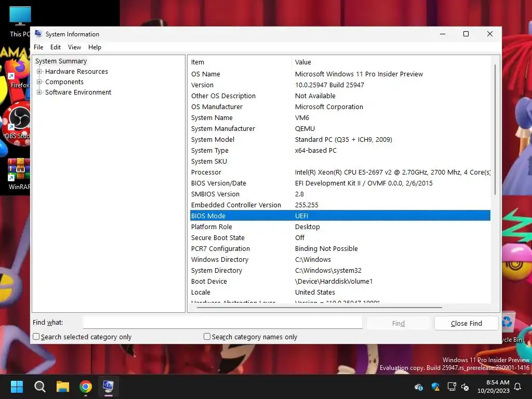This screenshot has width=532, height=399.
Task: Select the Locale row
Action: pyautogui.click(x=340, y=292)
